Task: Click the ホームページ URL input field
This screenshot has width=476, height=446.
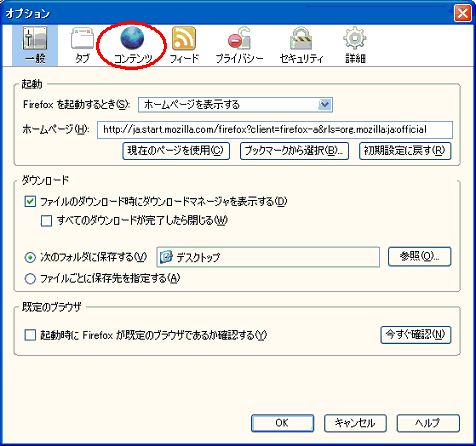Action: click(275, 130)
